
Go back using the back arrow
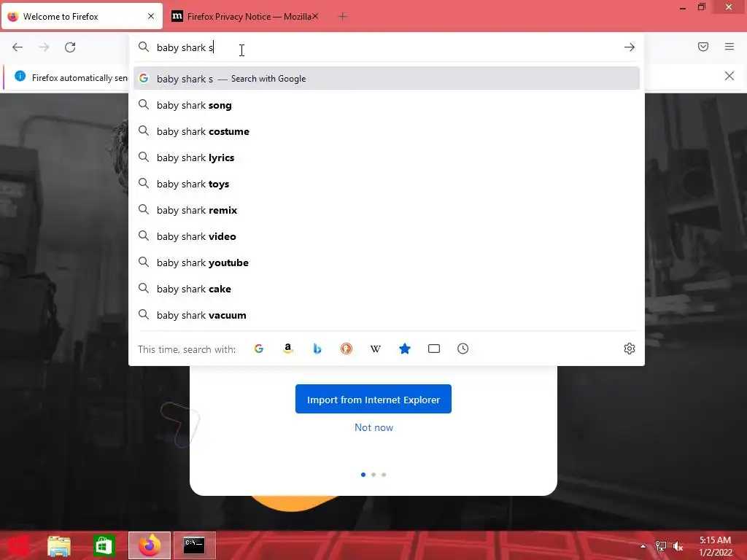pyautogui.click(x=18, y=47)
